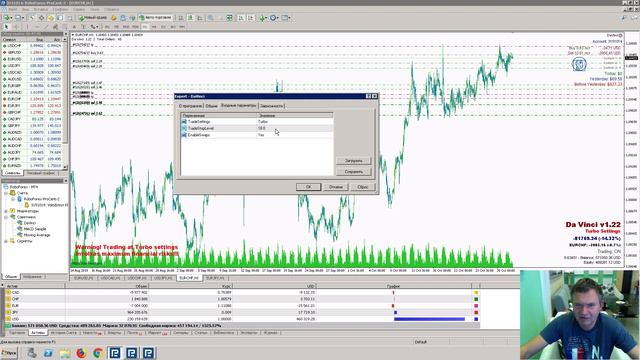The height and width of the screenshot is (360, 640).
Task: Switch to Зависимости tab in Expert dialog
Action: click(x=272, y=106)
